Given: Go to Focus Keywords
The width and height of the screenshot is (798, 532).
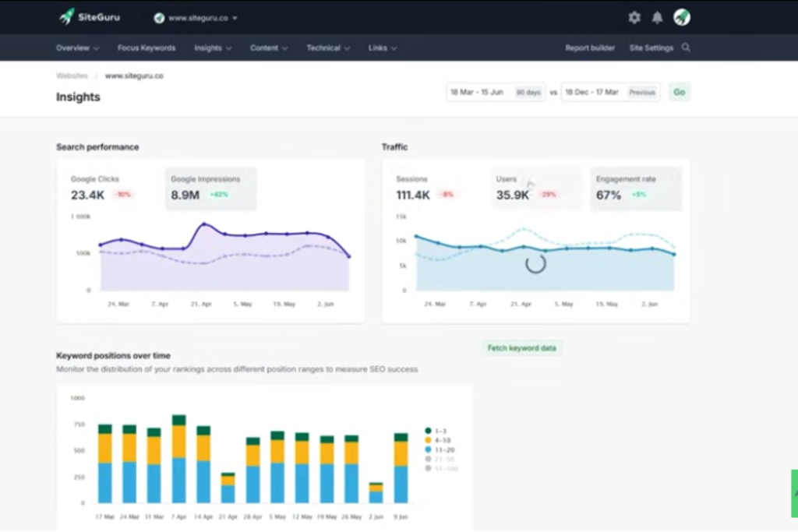Looking at the screenshot, I should tap(147, 48).
